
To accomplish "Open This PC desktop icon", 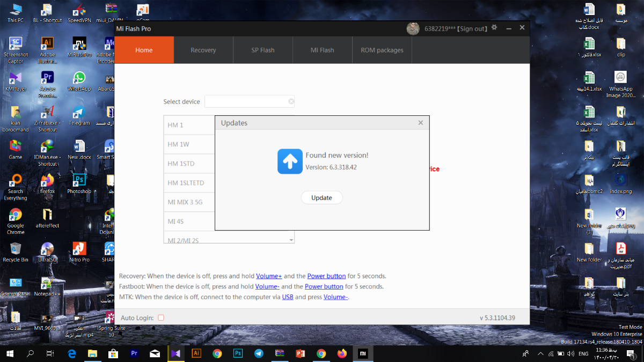I will (16, 12).
